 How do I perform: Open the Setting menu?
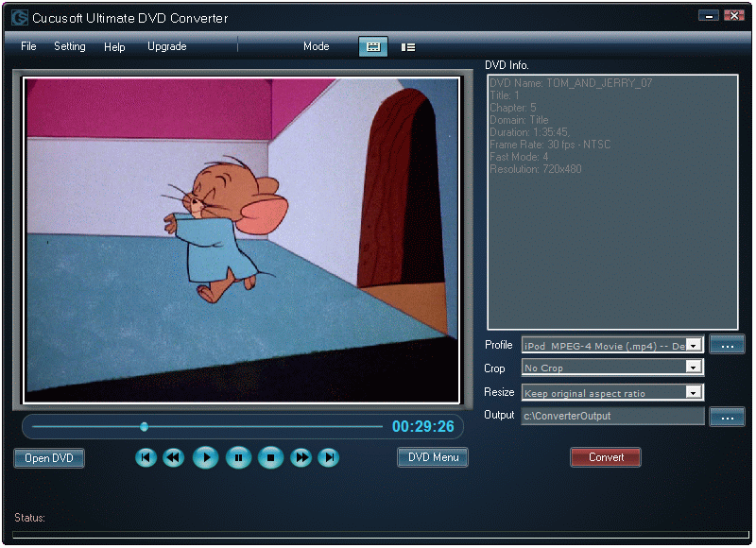click(69, 46)
